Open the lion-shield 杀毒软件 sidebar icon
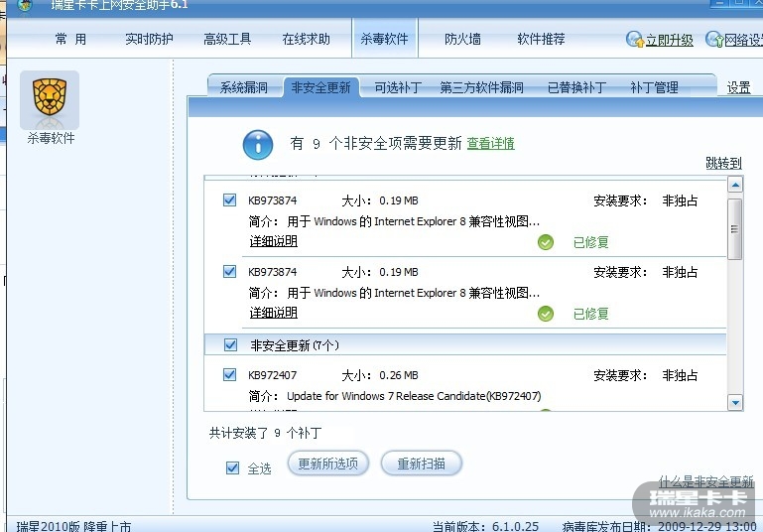This screenshot has height=532, width=763. [50, 100]
